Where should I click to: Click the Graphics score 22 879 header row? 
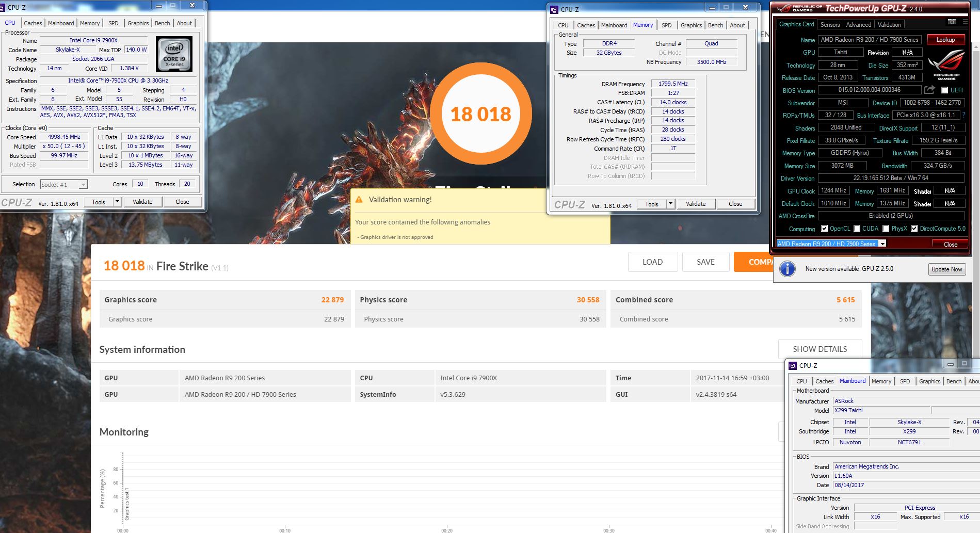225,300
